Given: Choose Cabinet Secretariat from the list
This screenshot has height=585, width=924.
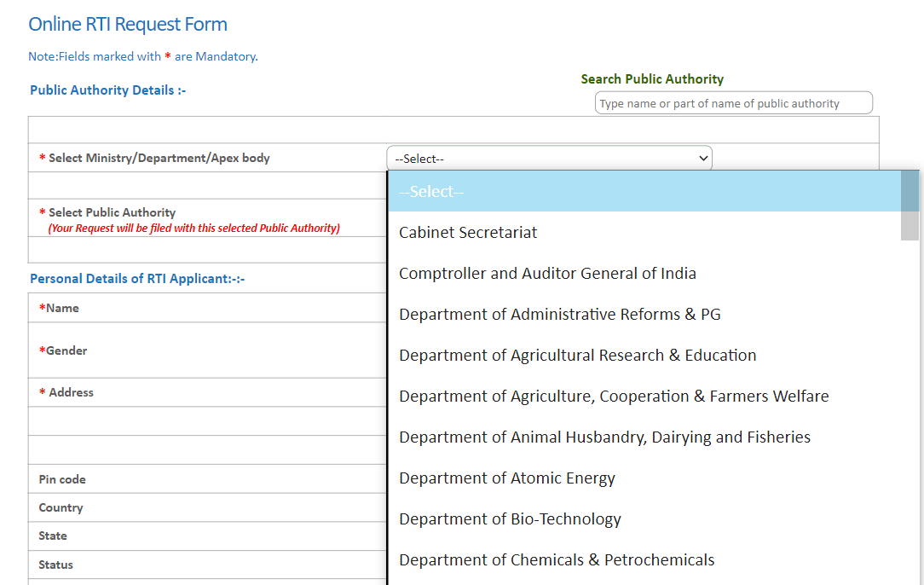Looking at the screenshot, I should click(x=468, y=233).
